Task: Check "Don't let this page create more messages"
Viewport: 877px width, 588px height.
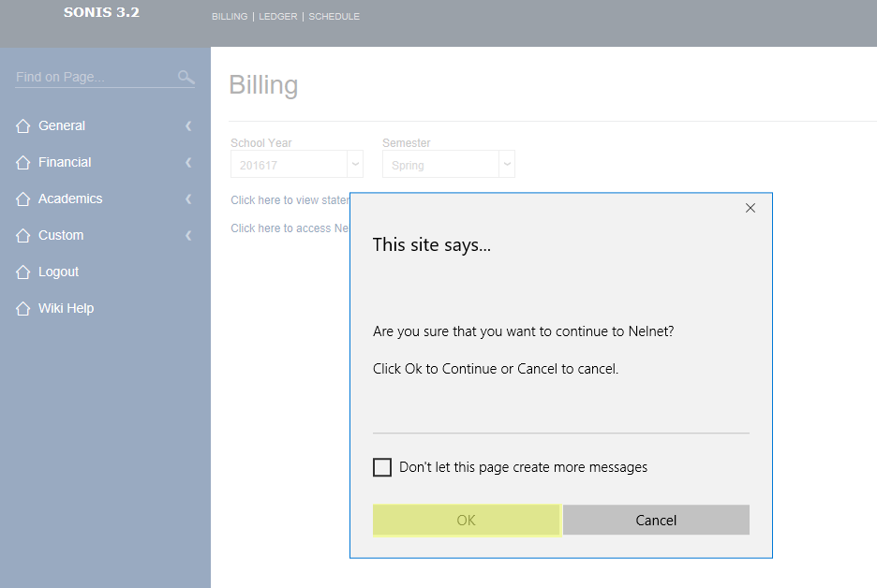Action: click(x=382, y=467)
